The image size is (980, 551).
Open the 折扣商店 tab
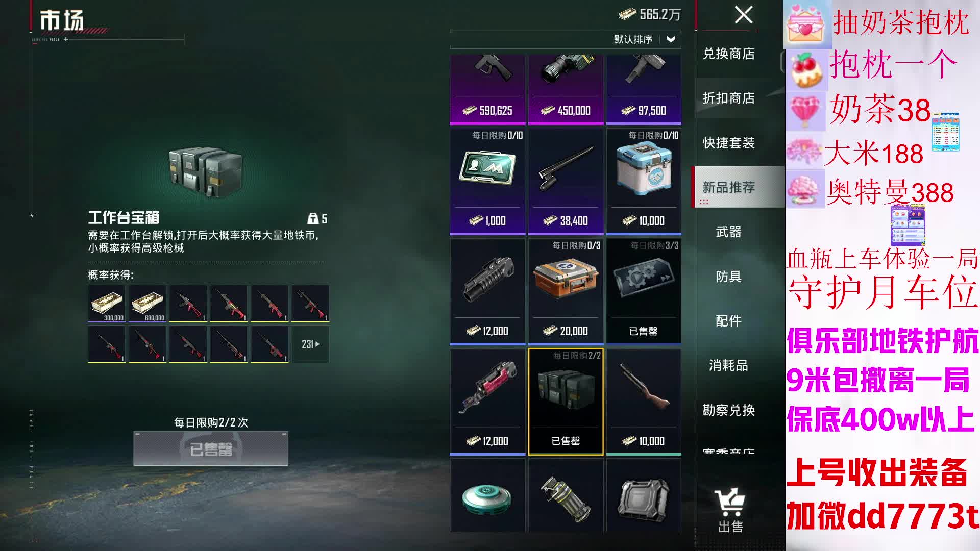tap(729, 98)
